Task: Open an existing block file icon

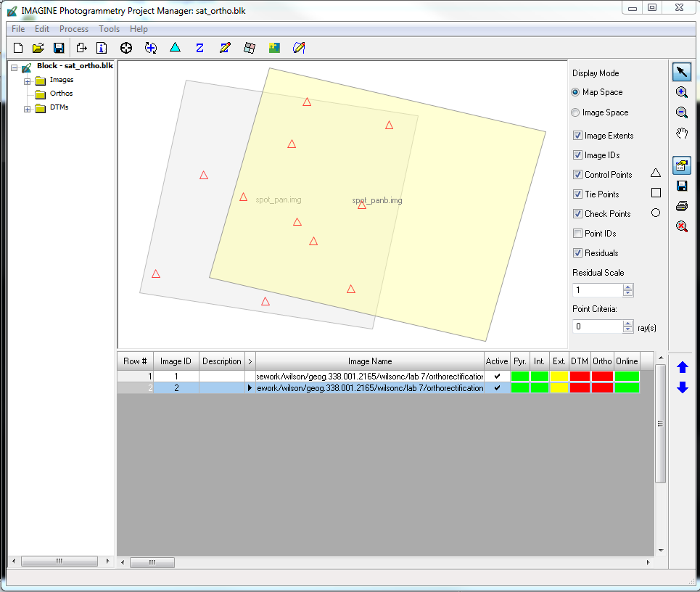Action: (38, 48)
